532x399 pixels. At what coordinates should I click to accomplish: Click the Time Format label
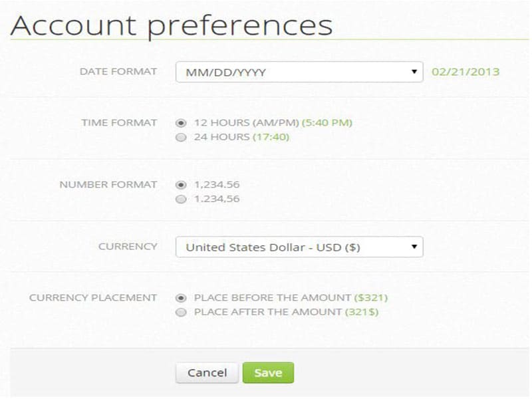pos(119,122)
